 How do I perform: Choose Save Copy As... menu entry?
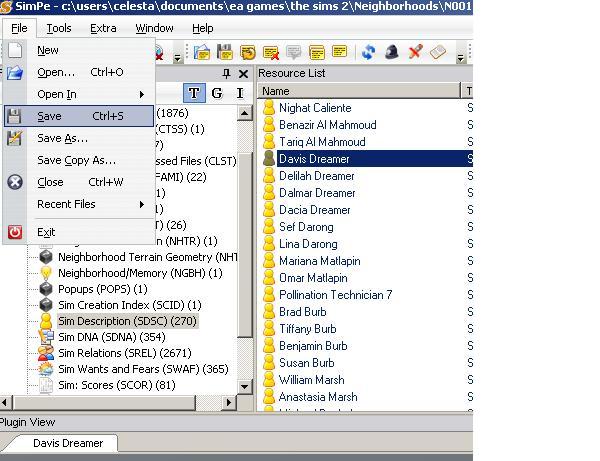click(79, 160)
